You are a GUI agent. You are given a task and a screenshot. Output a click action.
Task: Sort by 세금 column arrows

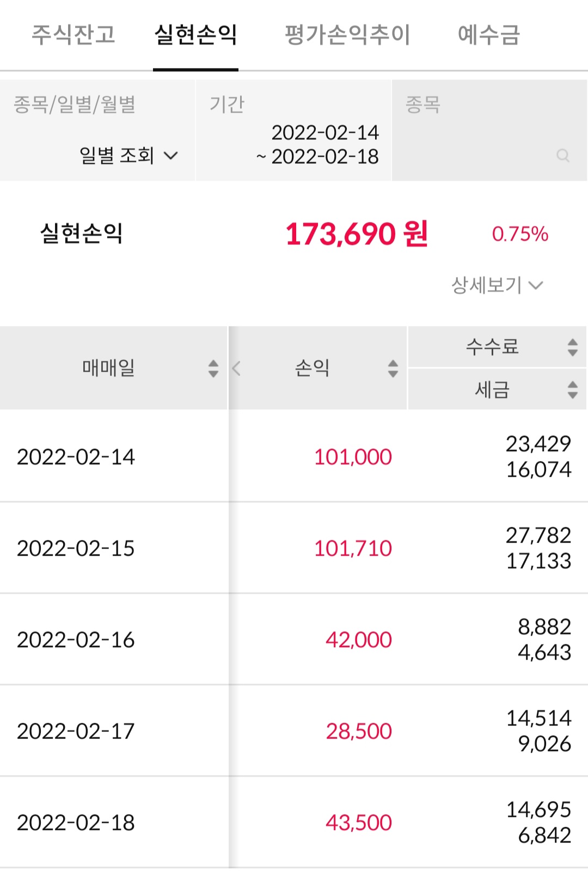pos(572,390)
